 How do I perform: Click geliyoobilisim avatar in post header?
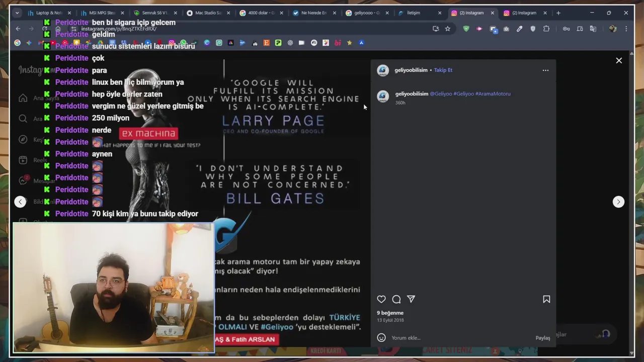pyautogui.click(x=383, y=70)
